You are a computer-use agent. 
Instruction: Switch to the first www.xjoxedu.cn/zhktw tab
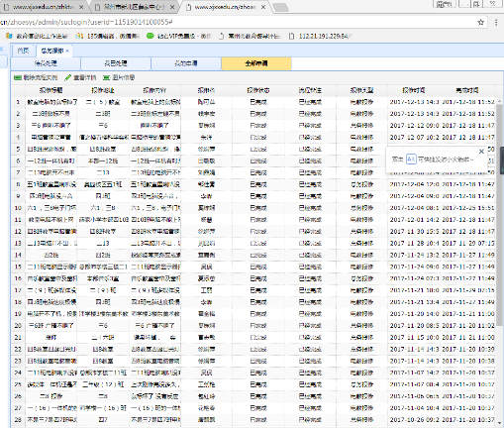[43, 7]
